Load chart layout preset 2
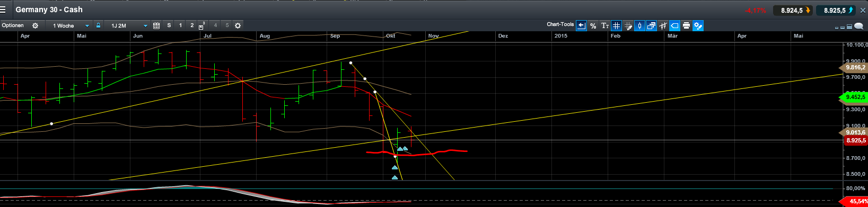Viewport: 868px width, 207px height. pos(192,25)
